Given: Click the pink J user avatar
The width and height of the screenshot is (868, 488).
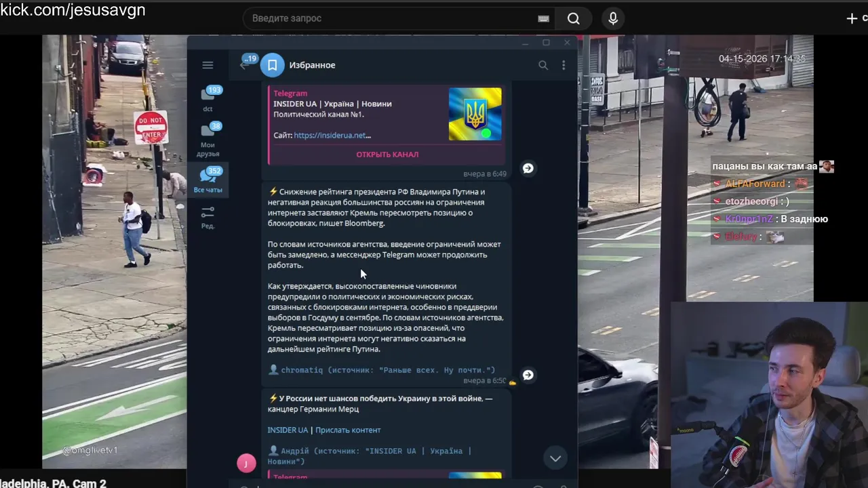Looking at the screenshot, I should [246, 463].
